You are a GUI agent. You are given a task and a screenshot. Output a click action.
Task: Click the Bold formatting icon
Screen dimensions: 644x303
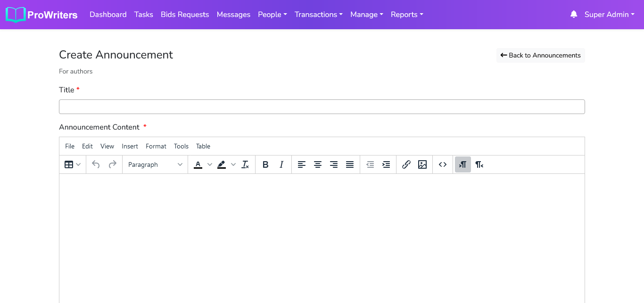pyautogui.click(x=265, y=164)
